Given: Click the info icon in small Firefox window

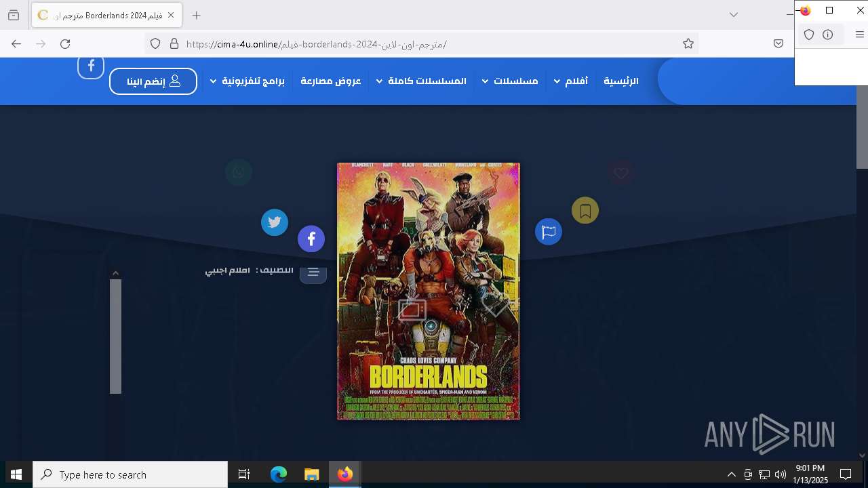Looking at the screenshot, I should click(828, 35).
